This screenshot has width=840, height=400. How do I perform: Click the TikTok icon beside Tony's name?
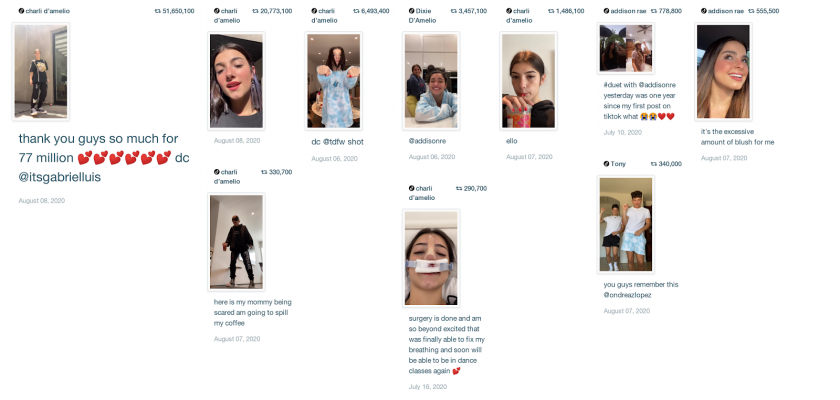click(606, 164)
